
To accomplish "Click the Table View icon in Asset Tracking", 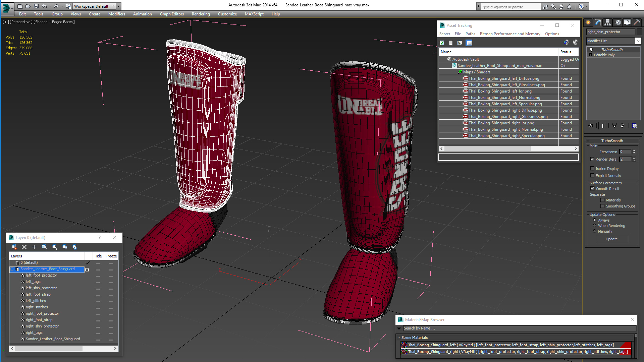I will (469, 43).
